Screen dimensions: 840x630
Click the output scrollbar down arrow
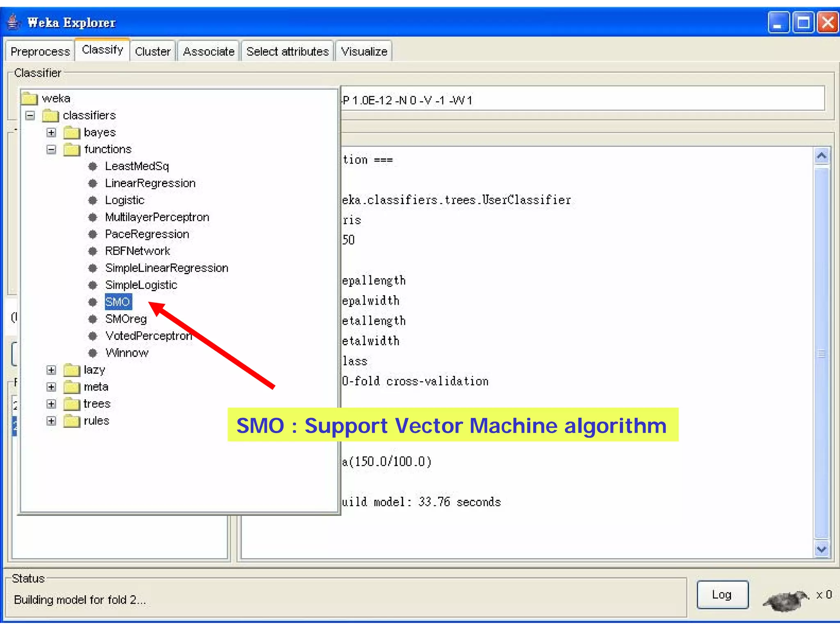pyautogui.click(x=822, y=549)
